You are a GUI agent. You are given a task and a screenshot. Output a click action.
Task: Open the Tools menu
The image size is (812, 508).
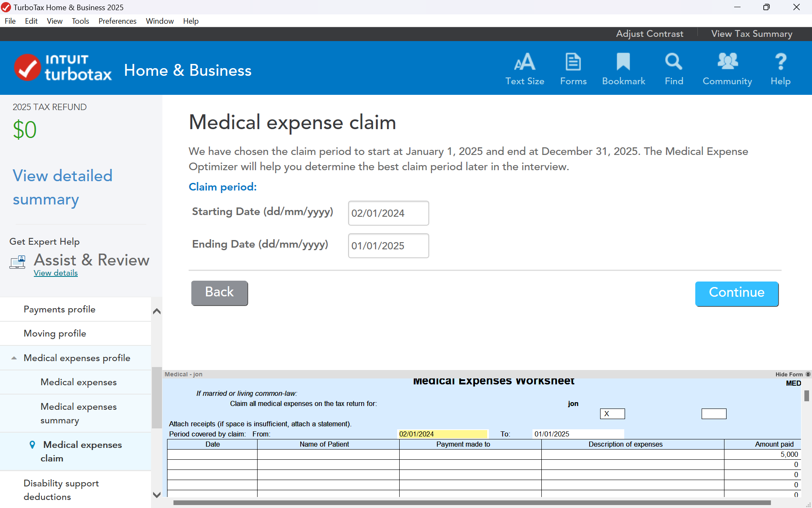click(80, 21)
